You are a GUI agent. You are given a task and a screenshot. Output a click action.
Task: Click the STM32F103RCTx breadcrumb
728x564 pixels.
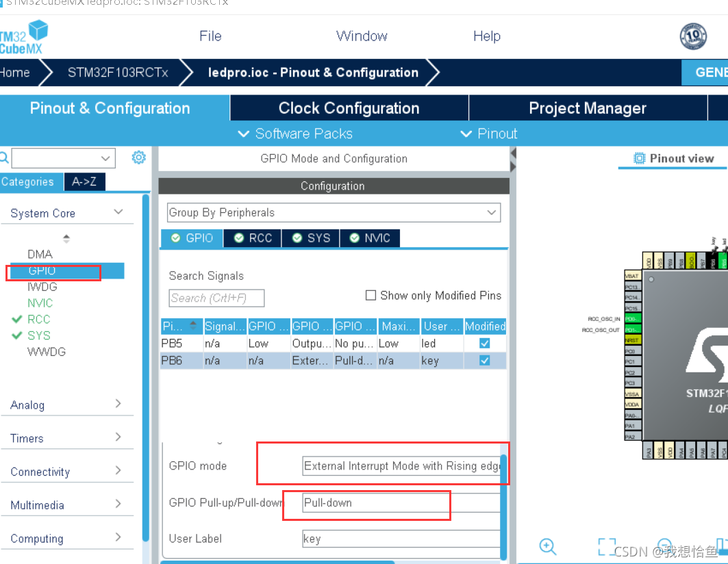[118, 73]
